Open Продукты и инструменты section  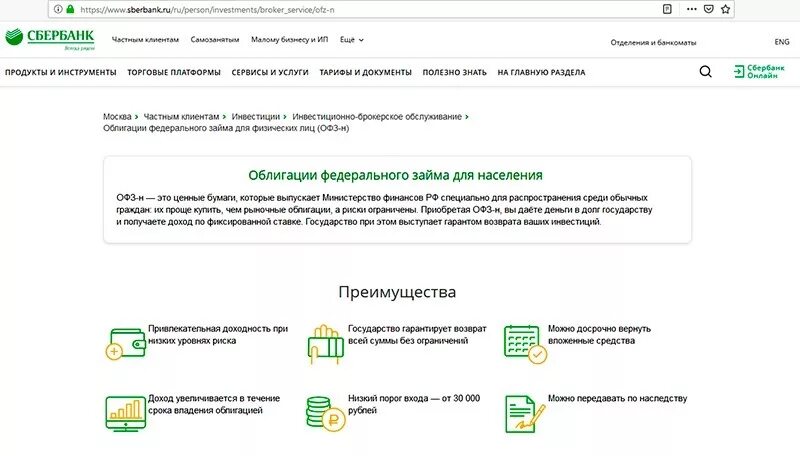pyautogui.click(x=61, y=72)
